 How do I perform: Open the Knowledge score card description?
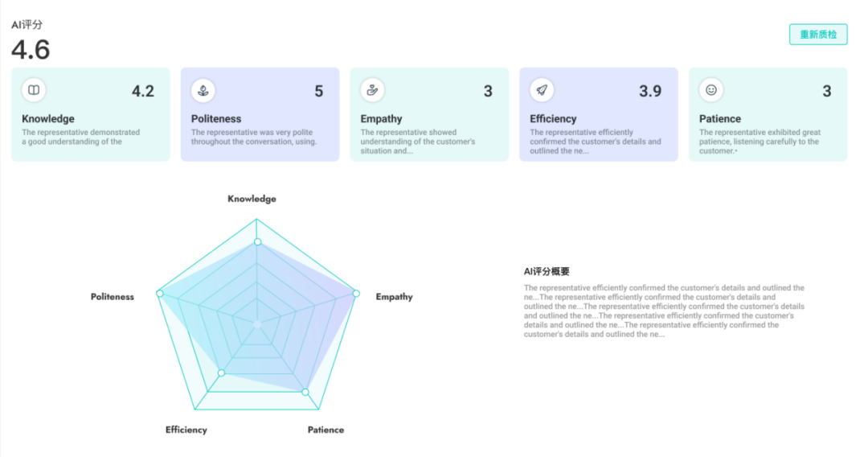pyautogui.click(x=80, y=137)
